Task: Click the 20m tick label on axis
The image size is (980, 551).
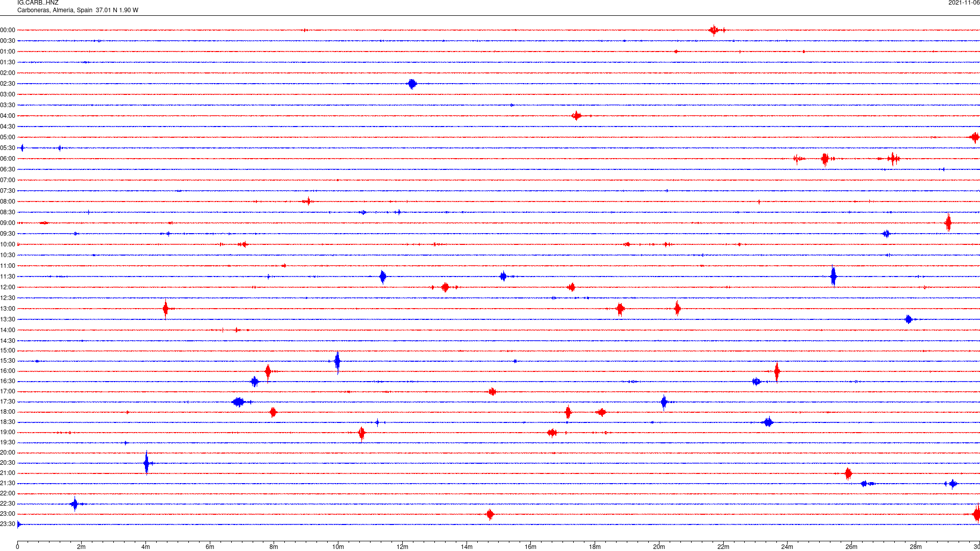Action: tap(659, 547)
